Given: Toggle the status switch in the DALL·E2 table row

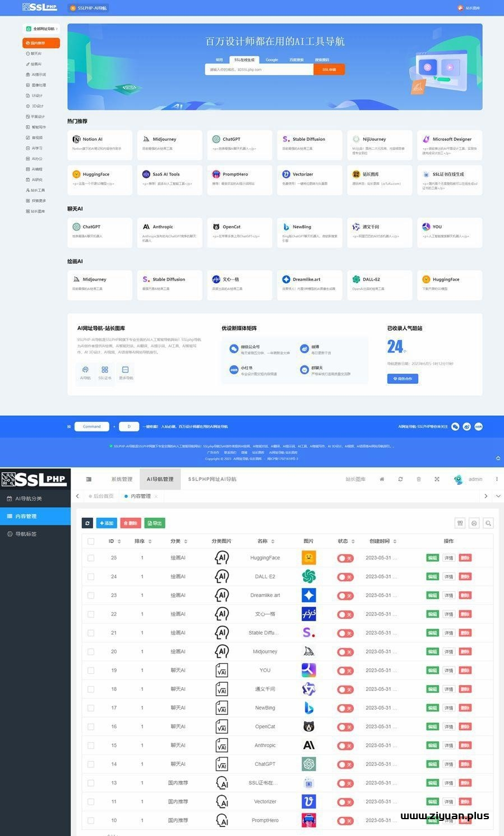Looking at the screenshot, I should point(345,577).
